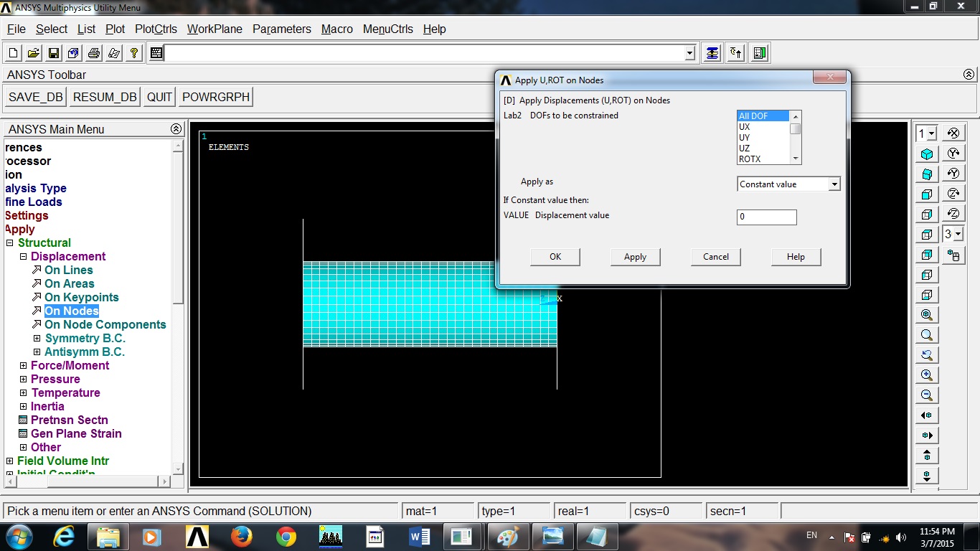This screenshot has width=980, height=551.
Task: Click OK in Apply U,ROT dialog
Action: tap(555, 257)
